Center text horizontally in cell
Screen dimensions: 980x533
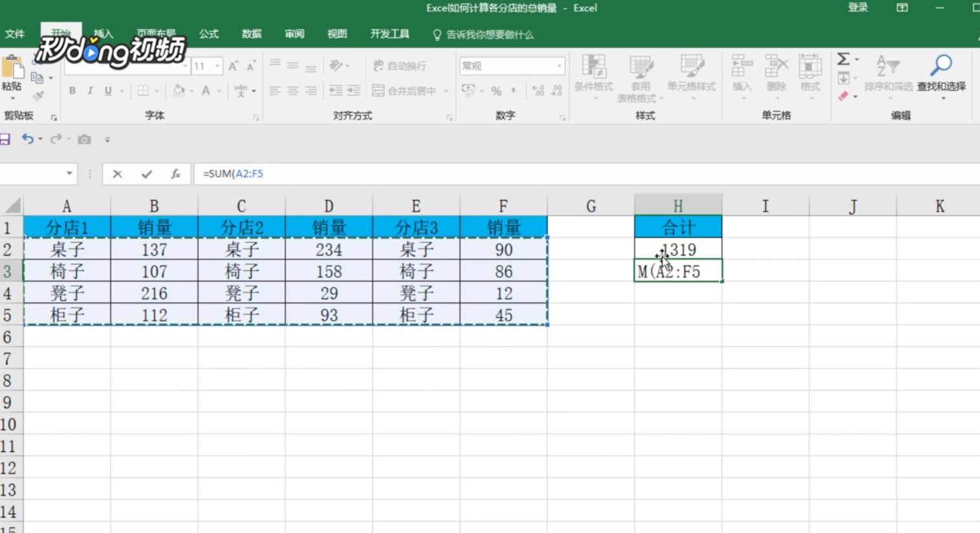click(293, 91)
